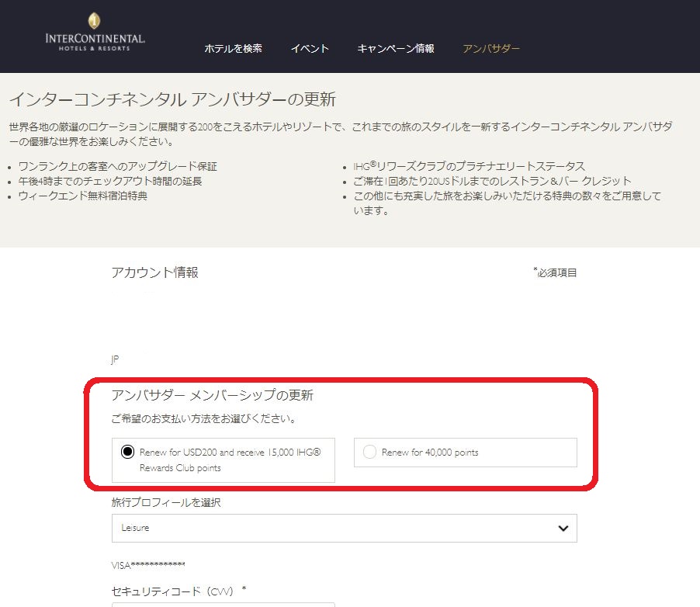Screen dimensions: 700x607
Task: Select Renew for 40,000 points option
Action: coord(465,453)
